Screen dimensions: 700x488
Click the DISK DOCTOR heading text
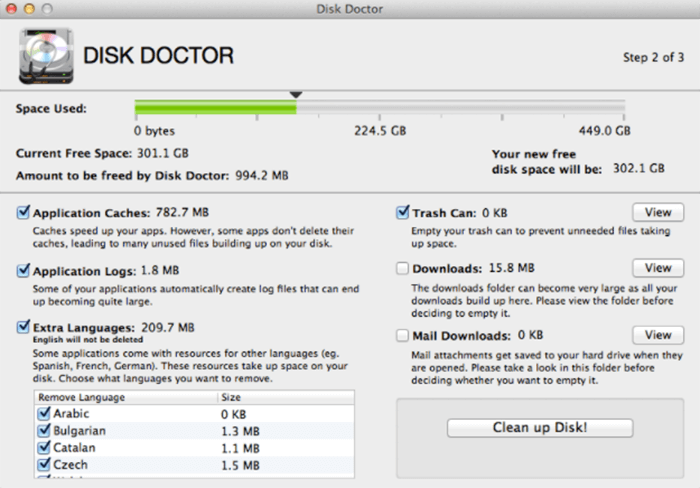click(x=158, y=56)
